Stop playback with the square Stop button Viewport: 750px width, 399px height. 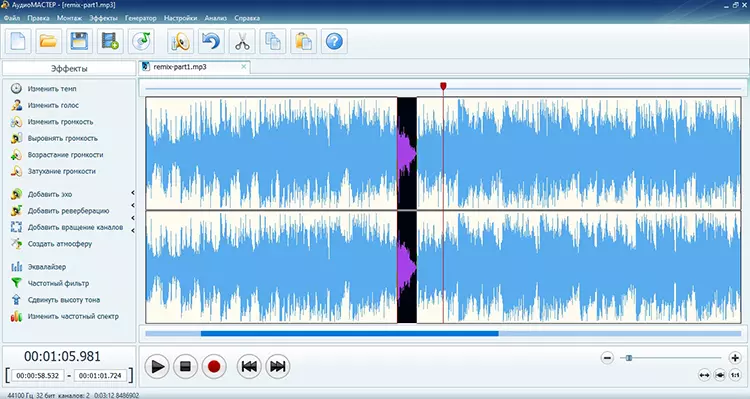click(186, 366)
